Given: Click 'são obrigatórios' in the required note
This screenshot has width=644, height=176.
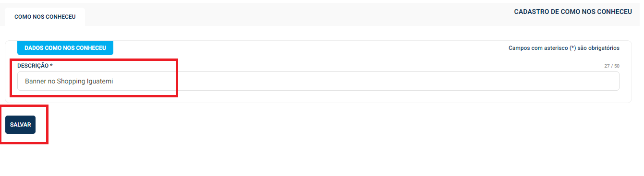Looking at the screenshot, I should 598,48.
